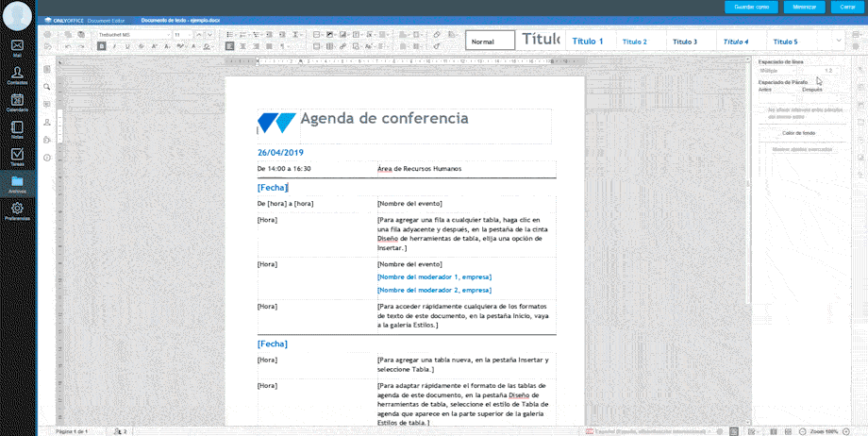Click zoom out minus in status bar
868x436 pixels.
coord(803,431)
